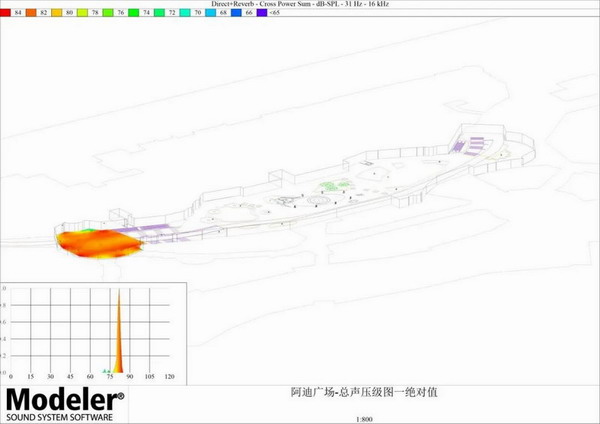Click the 90 mark on the histogram axis

tap(128, 377)
